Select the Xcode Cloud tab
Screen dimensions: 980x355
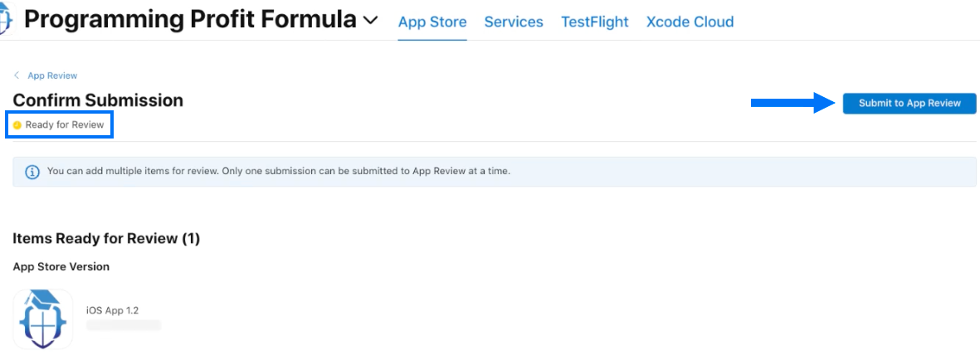(690, 22)
